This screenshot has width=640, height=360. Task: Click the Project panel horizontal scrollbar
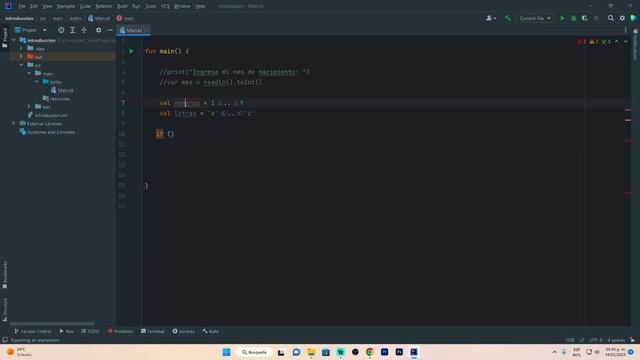coord(52,324)
